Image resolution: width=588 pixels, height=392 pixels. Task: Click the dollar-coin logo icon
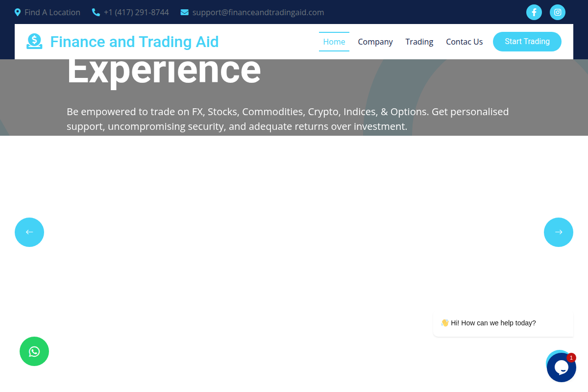pyautogui.click(x=34, y=42)
